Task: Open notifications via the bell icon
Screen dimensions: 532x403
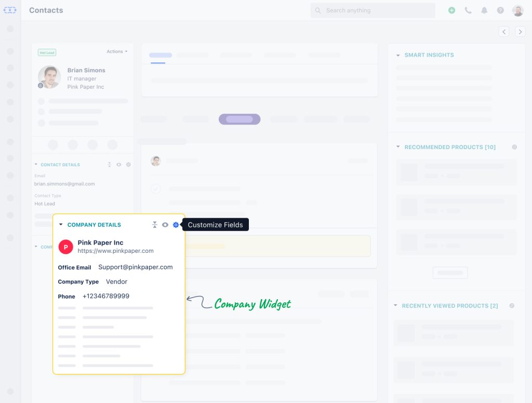Action: click(484, 10)
